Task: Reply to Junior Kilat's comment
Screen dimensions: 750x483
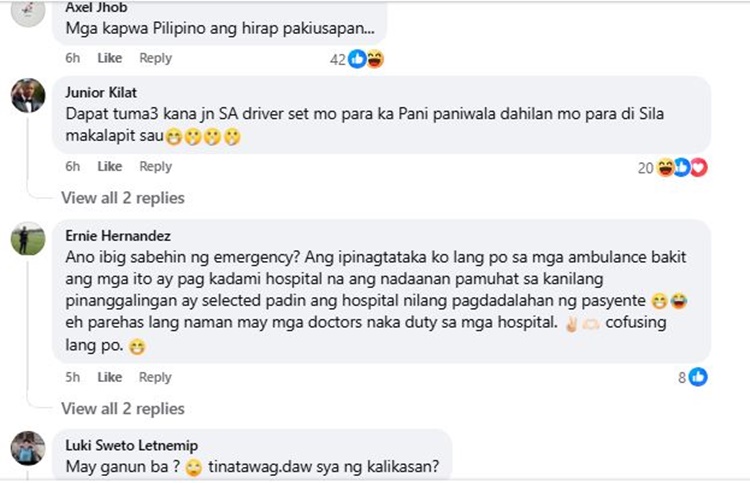Action: (x=155, y=166)
